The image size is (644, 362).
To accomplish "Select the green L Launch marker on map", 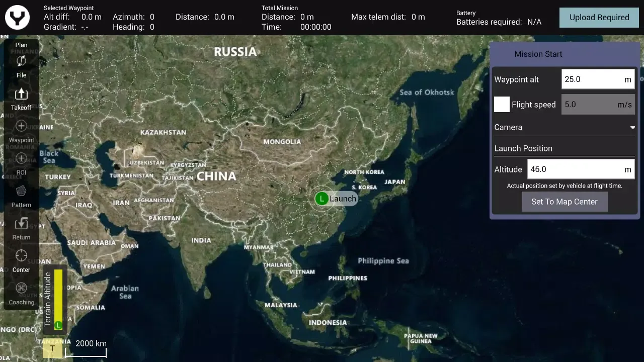I will pos(321,199).
